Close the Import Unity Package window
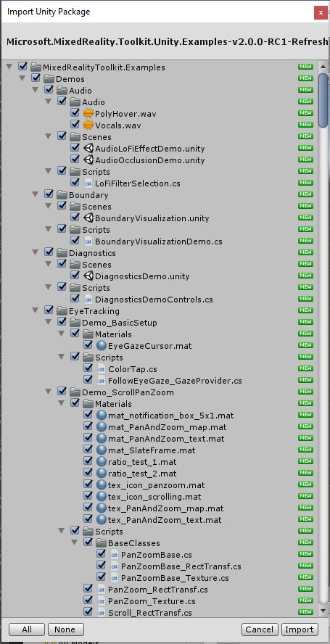Screen dimensions: 330x644 point(321,12)
